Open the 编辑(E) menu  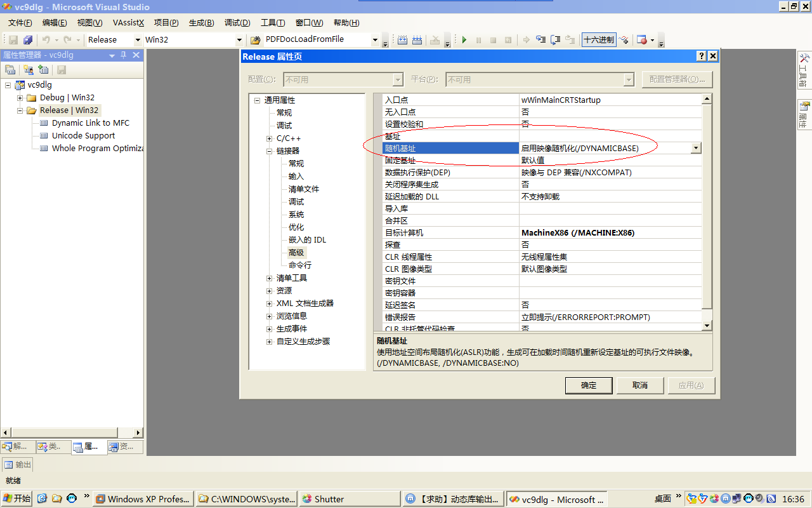pos(55,23)
